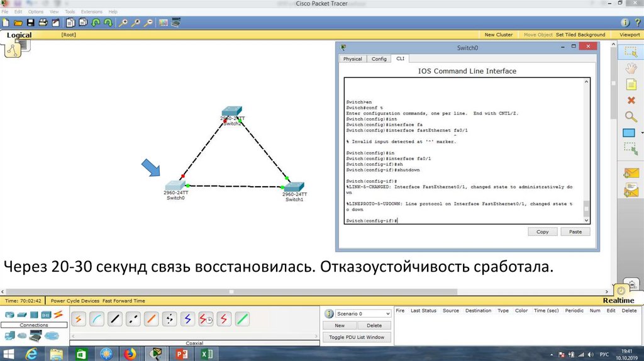Choose the red X Delete tool
This screenshot has height=361, width=644.
(631, 100)
